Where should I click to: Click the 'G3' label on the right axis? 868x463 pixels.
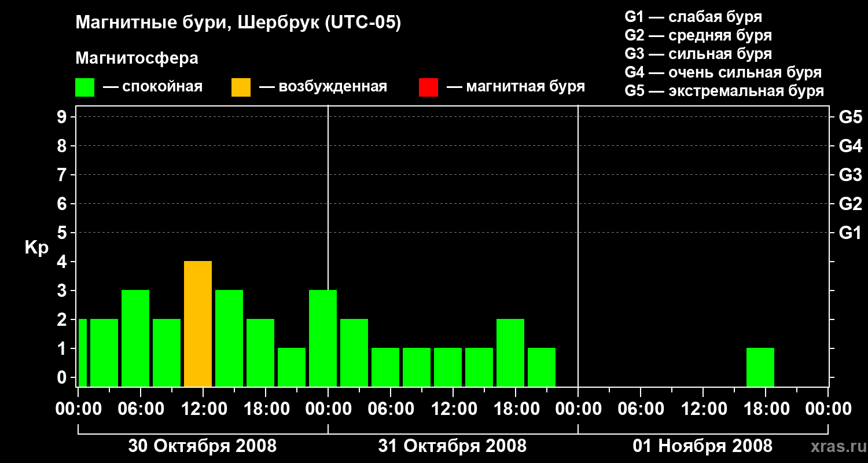tap(851, 175)
